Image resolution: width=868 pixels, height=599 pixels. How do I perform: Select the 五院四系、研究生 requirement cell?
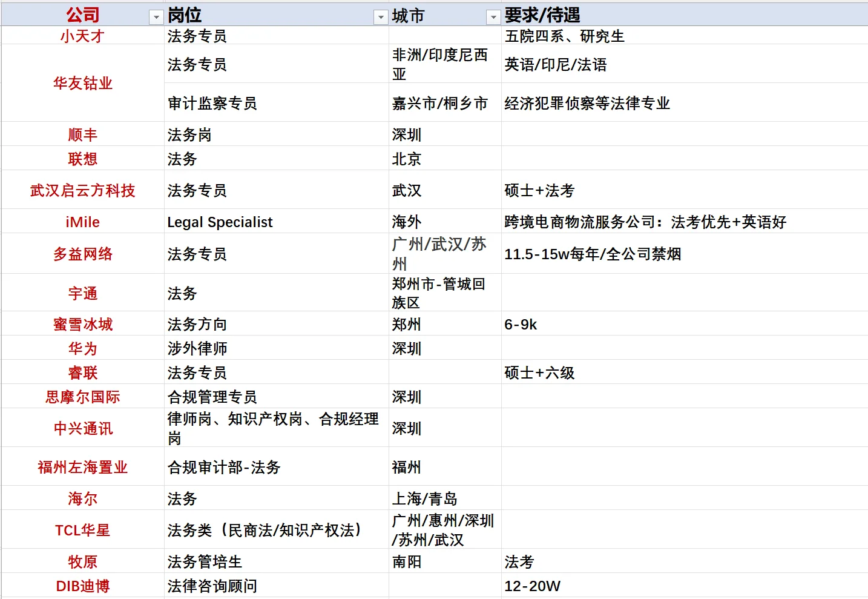click(685, 36)
